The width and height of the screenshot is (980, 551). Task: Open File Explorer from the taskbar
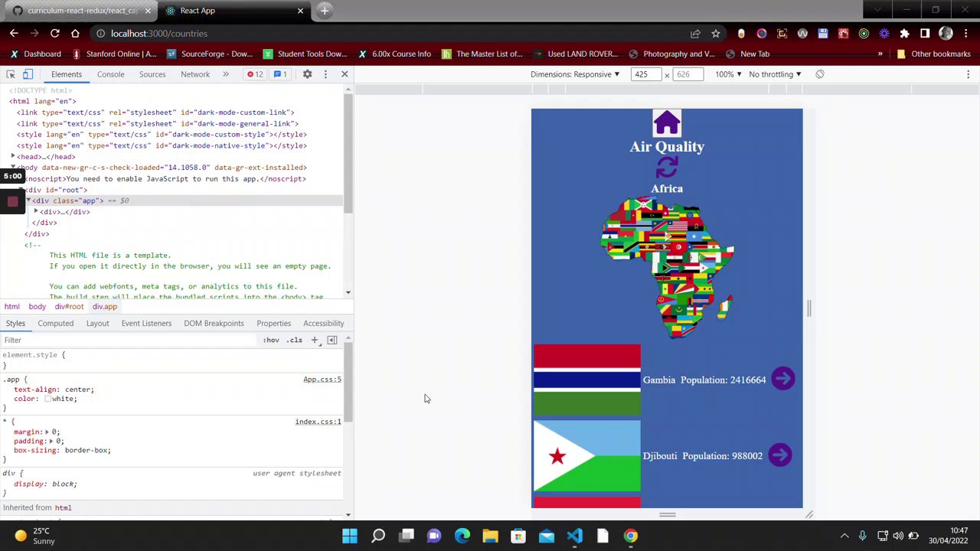pyautogui.click(x=490, y=536)
